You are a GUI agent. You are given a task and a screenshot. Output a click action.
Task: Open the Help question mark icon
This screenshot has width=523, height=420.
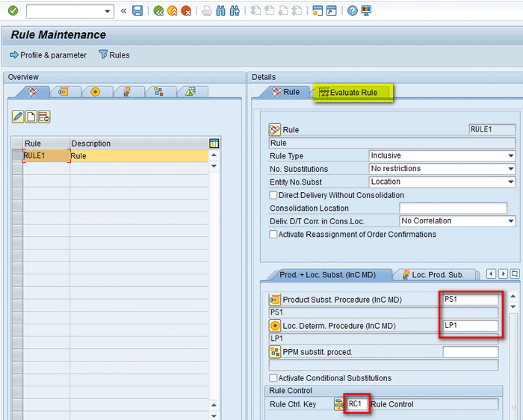pyautogui.click(x=352, y=10)
